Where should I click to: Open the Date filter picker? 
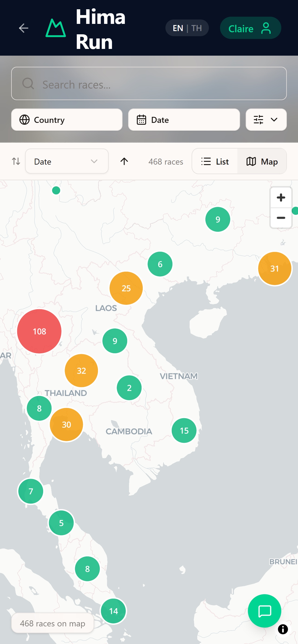coord(184,120)
